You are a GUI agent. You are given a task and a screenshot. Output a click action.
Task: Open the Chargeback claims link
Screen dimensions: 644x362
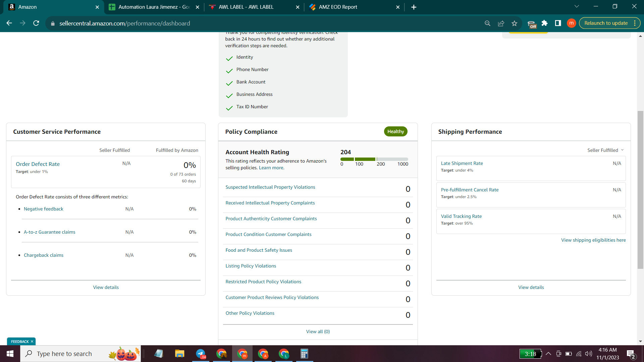pyautogui.click(x=44, y=255)
